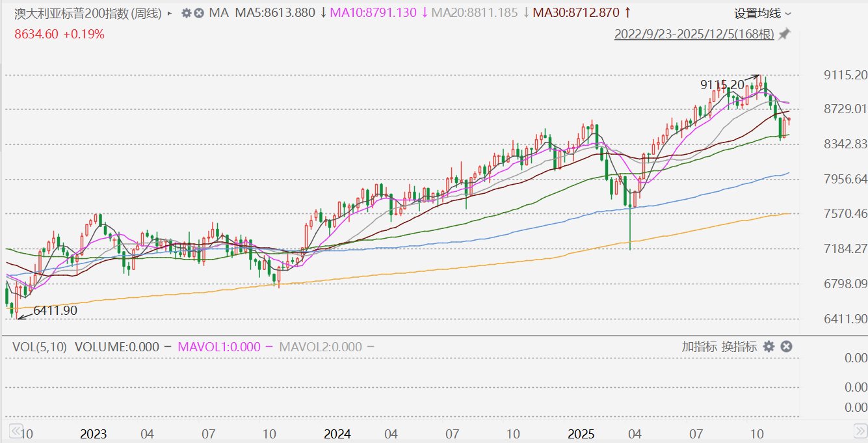
Task: Expand the 设置均线 dropdown
Action: [x=763, y=13]
